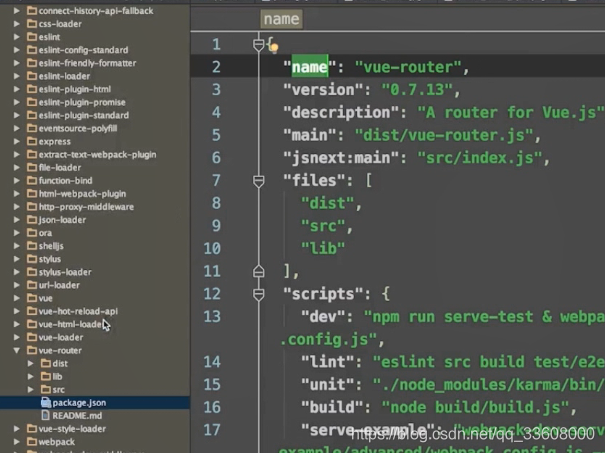Click line number 16 in the gutter
605x453 pixels.
pos(212,407)
